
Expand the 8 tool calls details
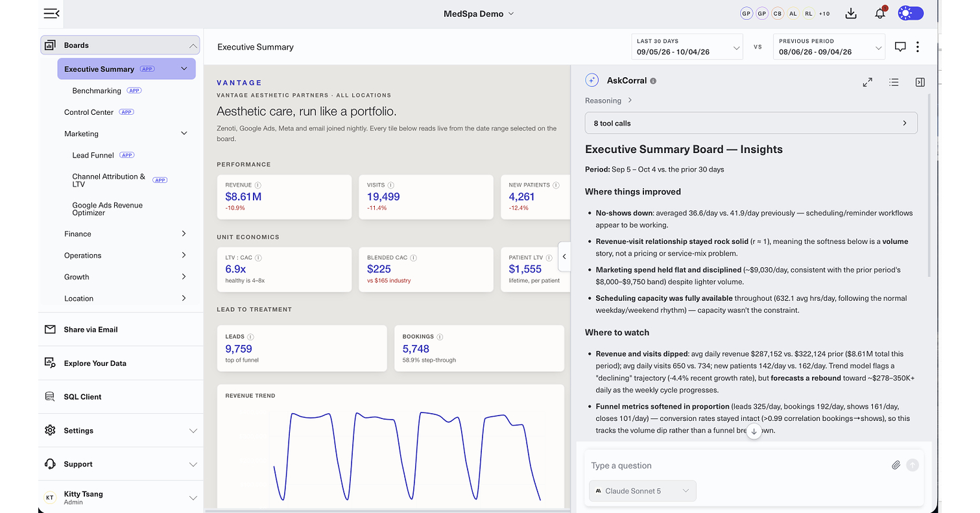(x=751, y=123)
